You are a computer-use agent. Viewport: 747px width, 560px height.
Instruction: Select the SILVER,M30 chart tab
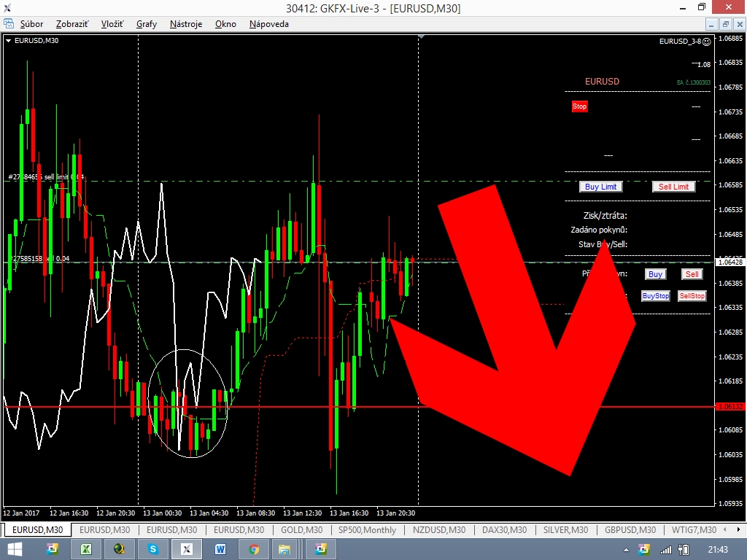(565, 529)
